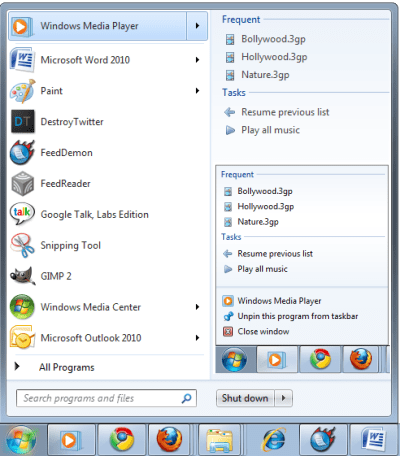Open Bollywood.3gp from Frequent list
The width and height of the screenshot is (401, 460).
(273, 39)
